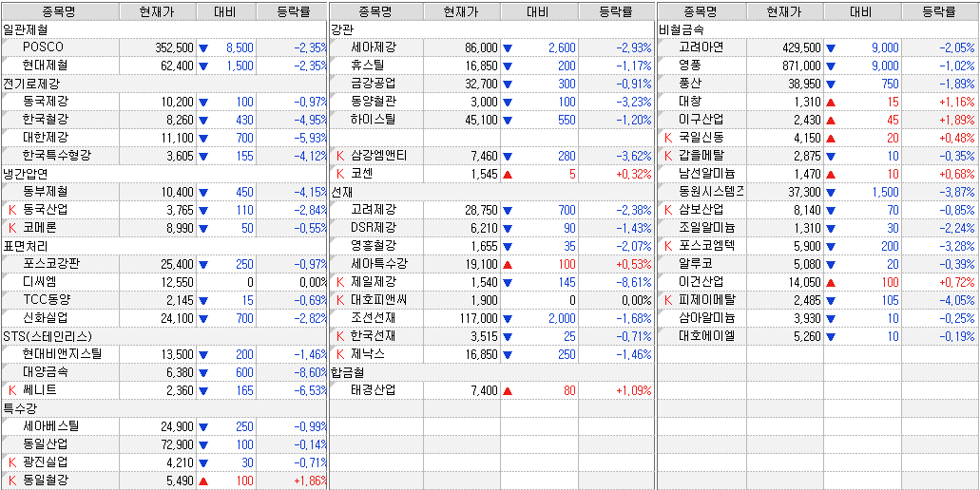
Task: Click the K marker beside 제일제강
Action: [340, 282]
